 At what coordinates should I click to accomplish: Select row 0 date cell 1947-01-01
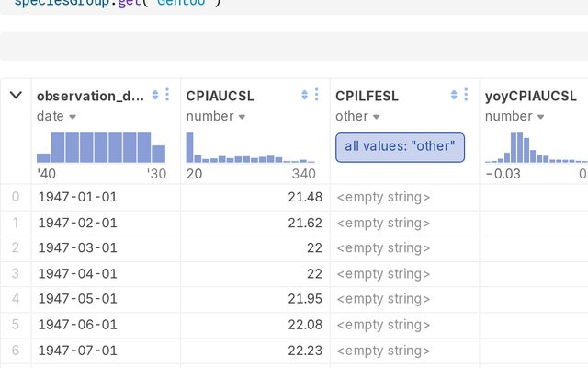tap(78, 197)
